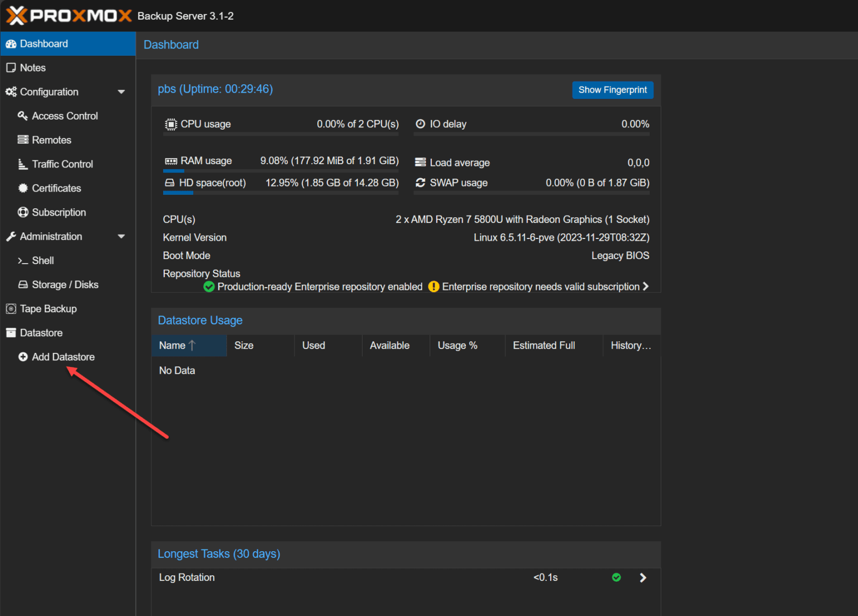The width and height of the screenshot is (858, 616).
Task: Select the Datastore menu item
Action: click(40, 332)
